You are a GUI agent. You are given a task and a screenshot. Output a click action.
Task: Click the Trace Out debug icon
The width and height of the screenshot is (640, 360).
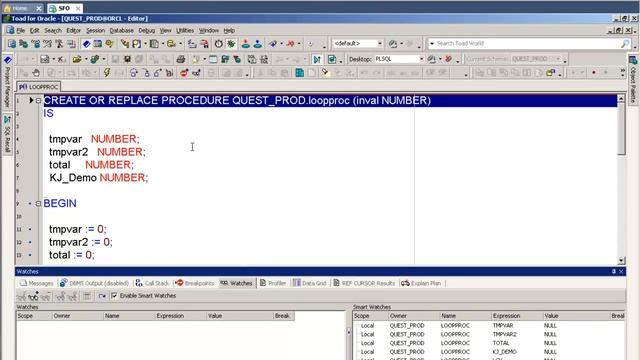click(x=158, y=73)
